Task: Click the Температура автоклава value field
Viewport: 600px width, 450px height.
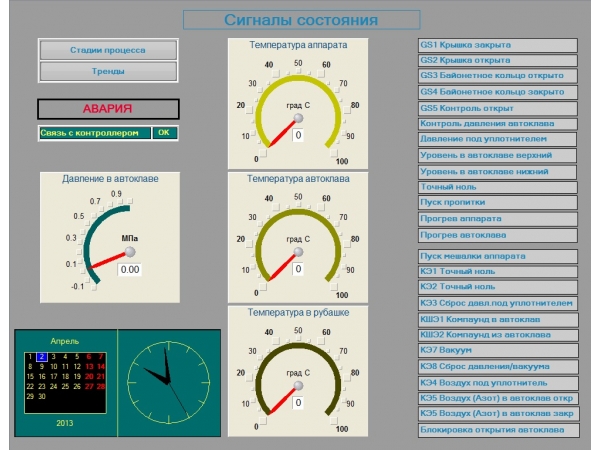Action: point(298,269)
